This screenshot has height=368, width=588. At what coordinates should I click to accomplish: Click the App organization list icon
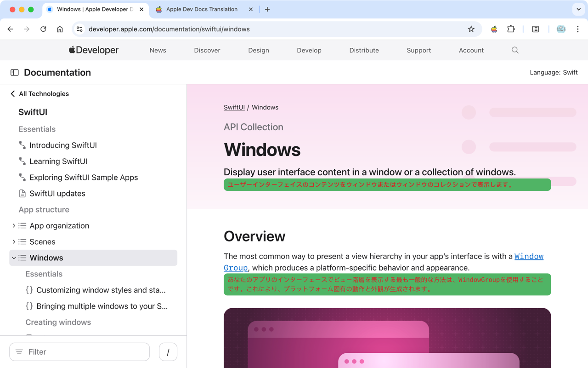coord(23,226)
